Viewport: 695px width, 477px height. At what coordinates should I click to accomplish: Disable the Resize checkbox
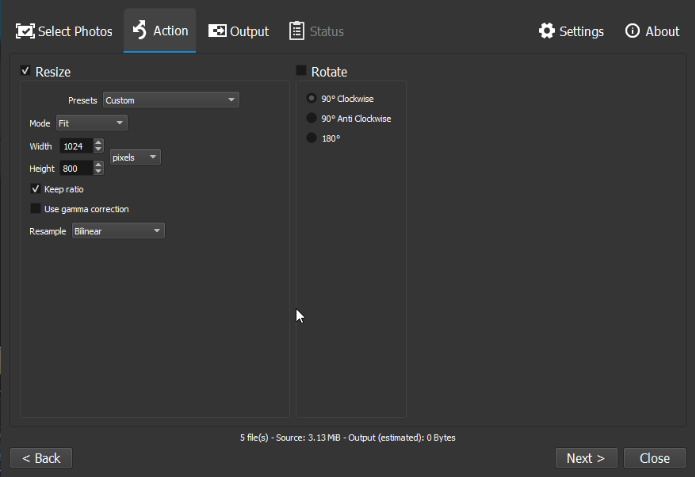point(26,71)
